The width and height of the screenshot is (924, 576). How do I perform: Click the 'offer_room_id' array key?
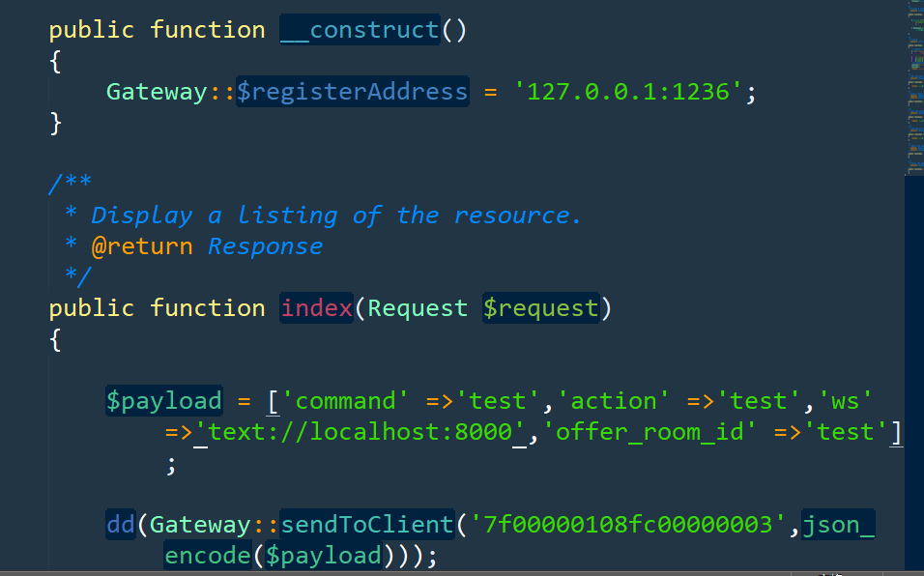649,432
